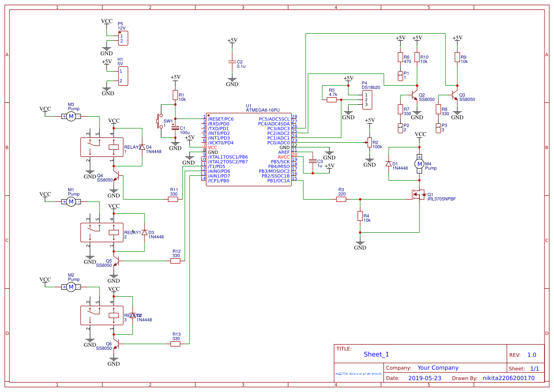
Task: Select transistor Q5 SS8050
Action: [x=116, y=261]
